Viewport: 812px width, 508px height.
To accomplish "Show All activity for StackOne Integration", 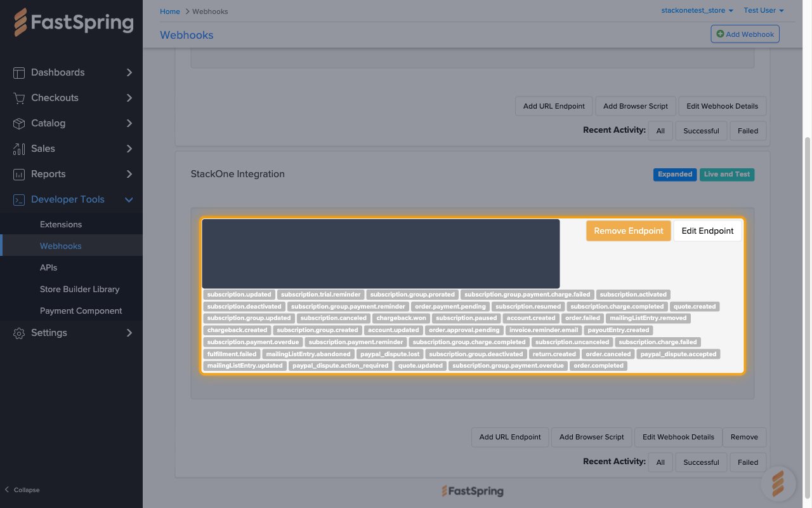I will pyautogui.click(x=660, y=462).
